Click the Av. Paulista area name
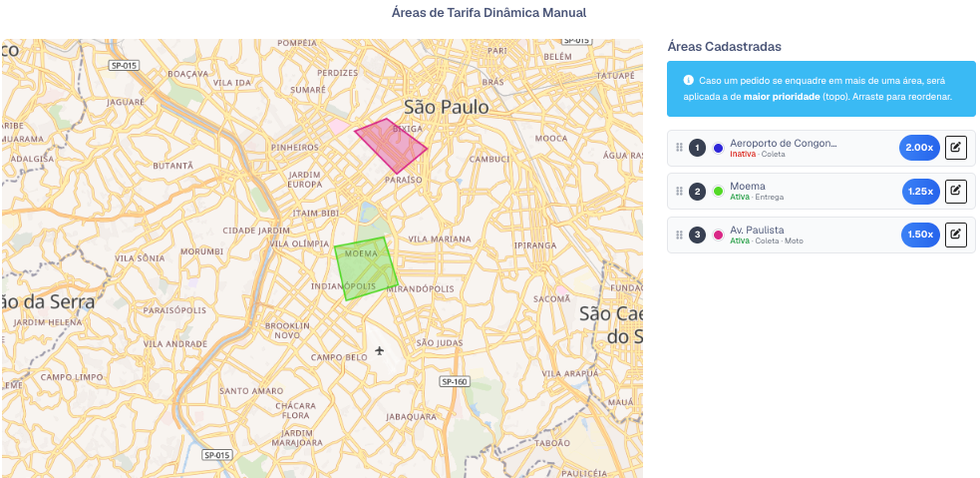980x478 pixels. 757,231
